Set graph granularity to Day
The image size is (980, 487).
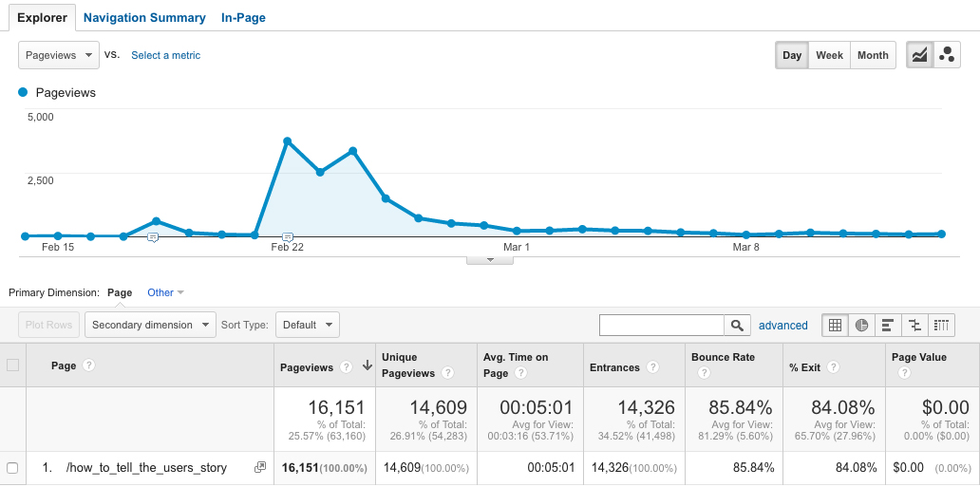pyautogui.click(x=792, y=55)
